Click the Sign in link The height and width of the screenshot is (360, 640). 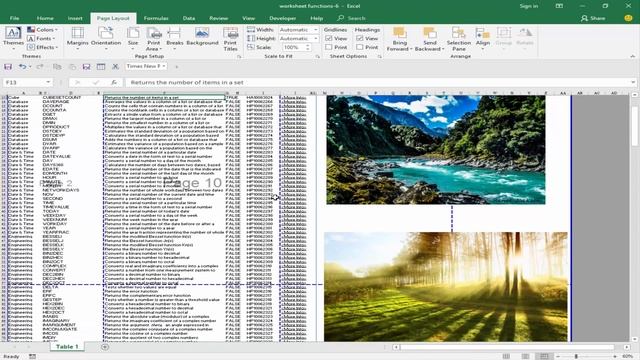(x=529, y=6)
